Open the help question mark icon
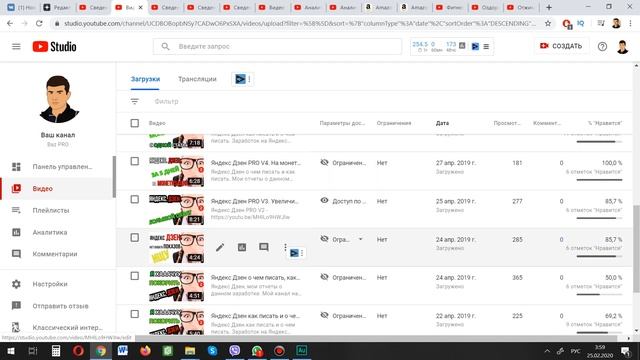640x360 pixels. pyautogui.click(x=602, y=47)
